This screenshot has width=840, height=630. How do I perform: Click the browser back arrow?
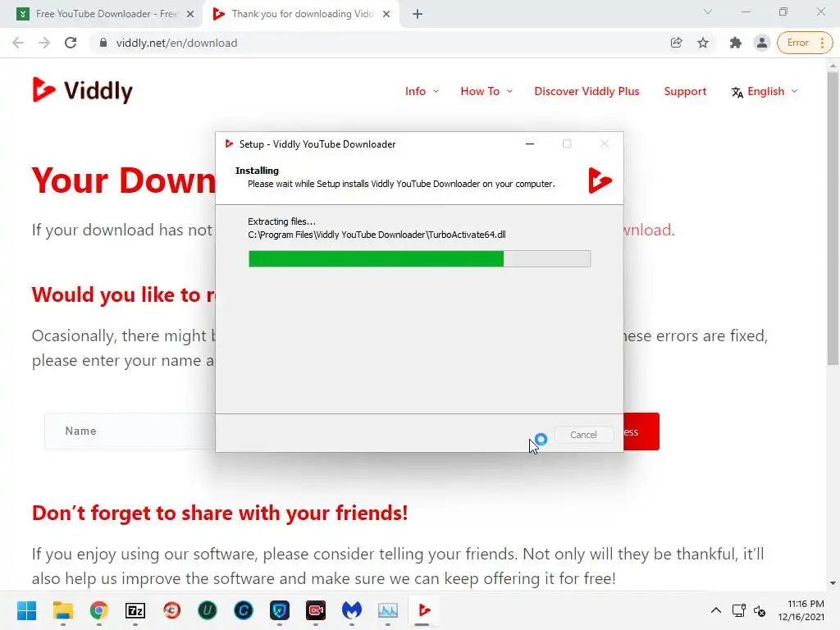[x=18, y=43]
